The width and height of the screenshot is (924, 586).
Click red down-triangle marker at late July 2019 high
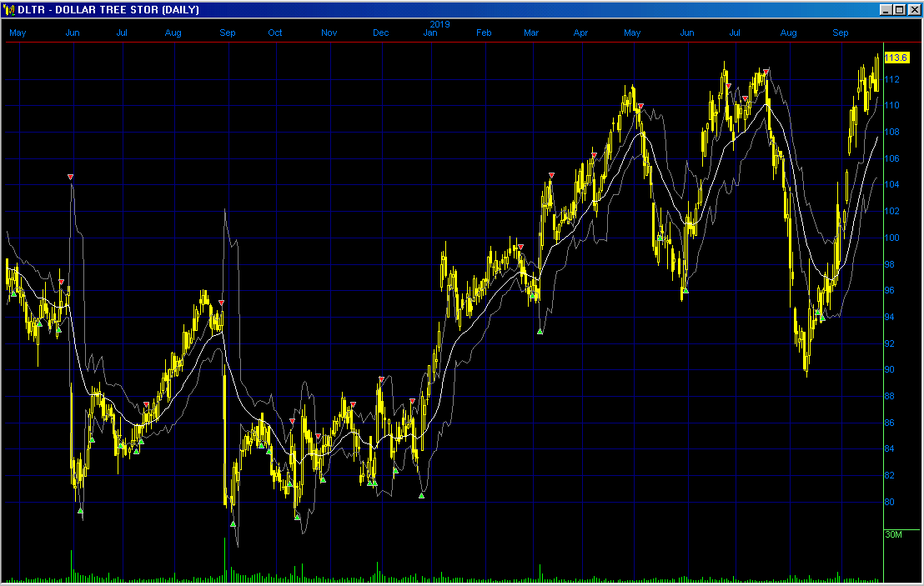click(766, 72)
